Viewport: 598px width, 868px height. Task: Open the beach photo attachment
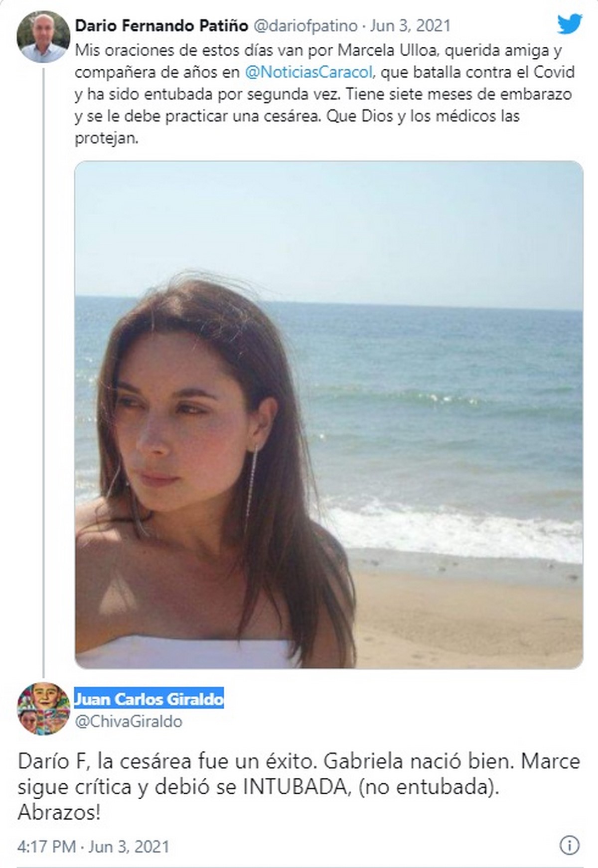pyautogui.click(x=328, y=414)
